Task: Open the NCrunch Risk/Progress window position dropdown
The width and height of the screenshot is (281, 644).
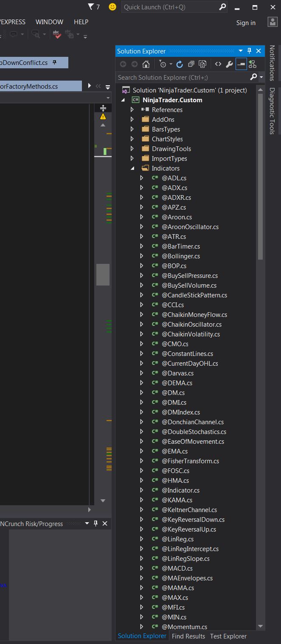Action: coord(86,524)
